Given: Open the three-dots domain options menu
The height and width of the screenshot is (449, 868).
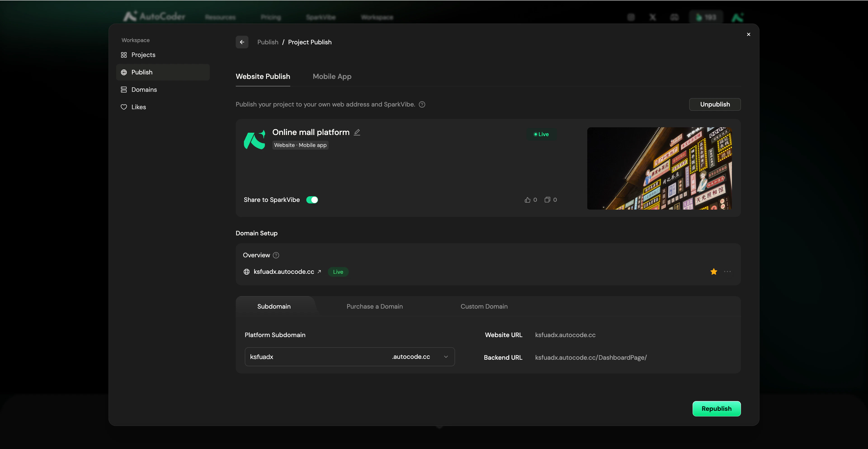Looking at the screenshot, I should (x=727, y=272).
